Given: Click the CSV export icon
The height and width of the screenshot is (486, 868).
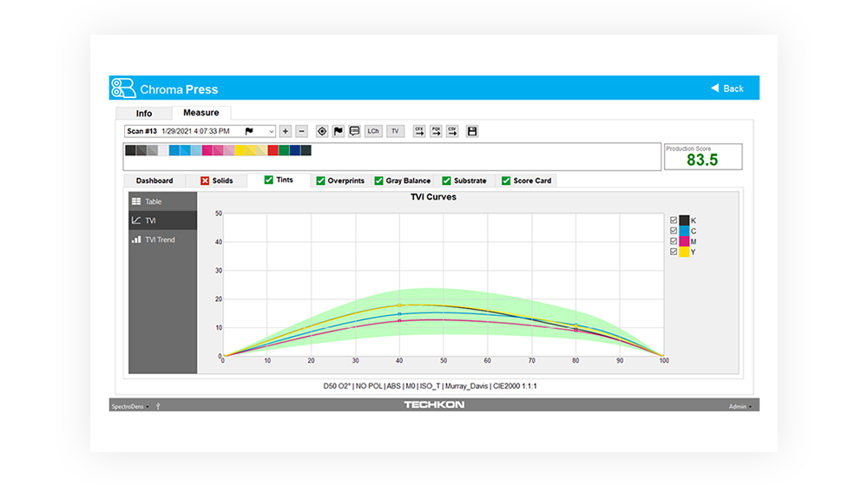Looking at the screenshot, I should (x=452, y=131).
